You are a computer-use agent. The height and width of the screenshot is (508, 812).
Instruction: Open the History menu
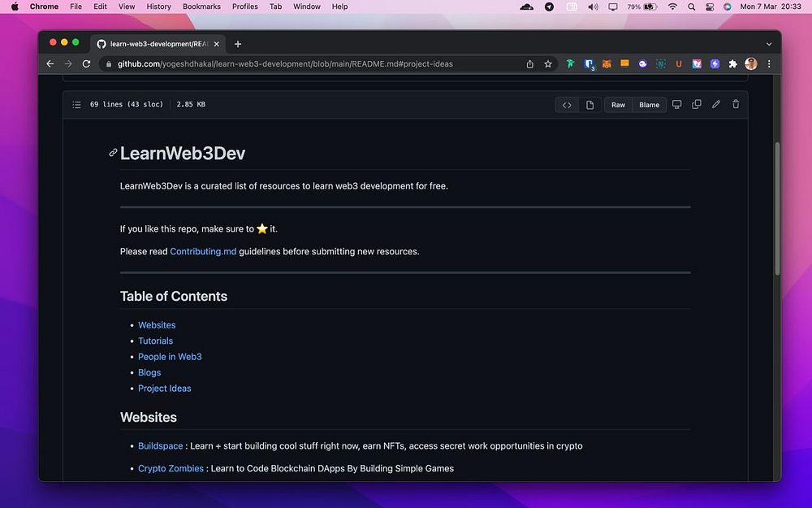point(158,7)
